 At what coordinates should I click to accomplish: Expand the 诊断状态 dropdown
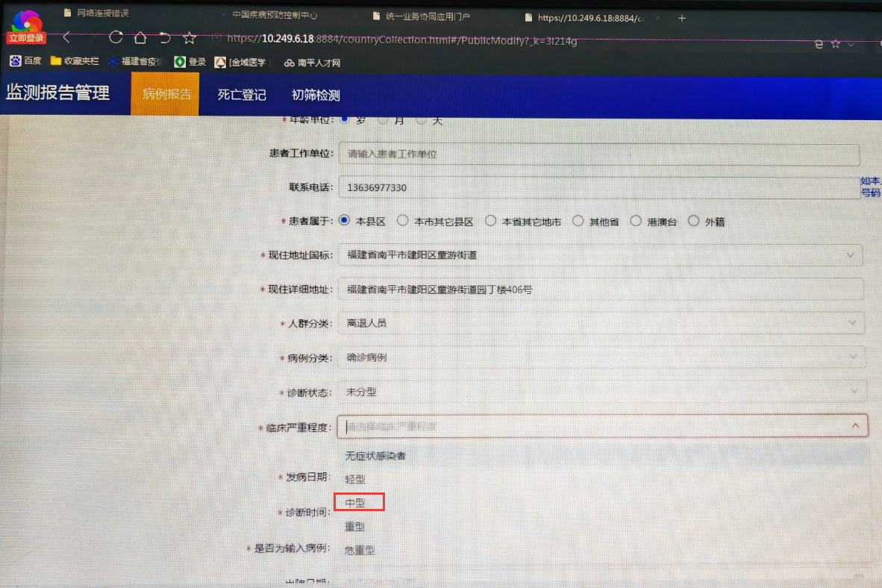[x=854, y=391]
